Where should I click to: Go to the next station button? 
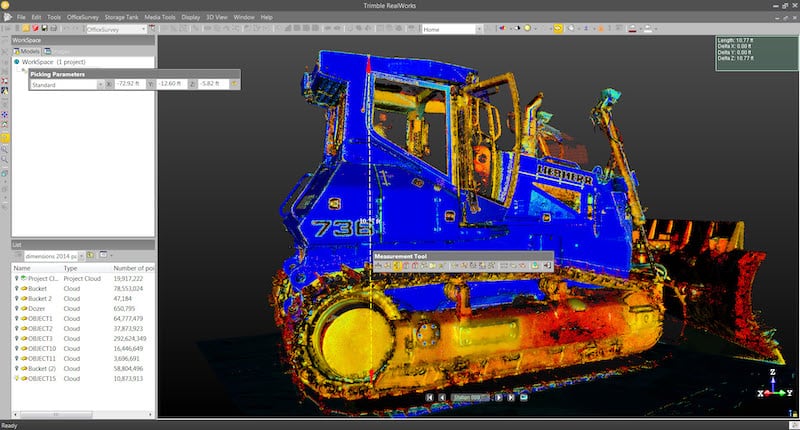click(x=498, y=397)
